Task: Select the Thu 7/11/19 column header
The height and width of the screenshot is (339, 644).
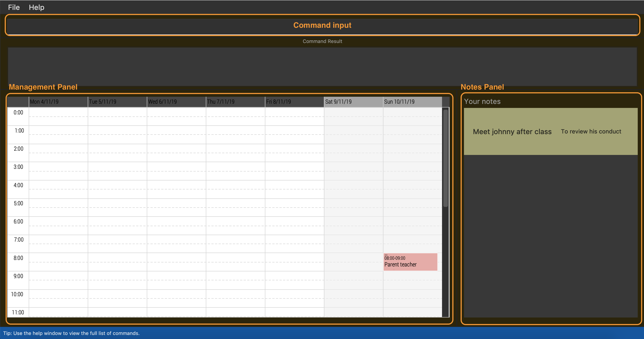Action: pos(235,102)
